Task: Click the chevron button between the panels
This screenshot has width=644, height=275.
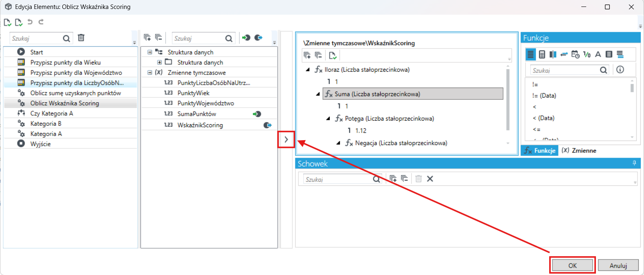Action: (x=286, y=139)
